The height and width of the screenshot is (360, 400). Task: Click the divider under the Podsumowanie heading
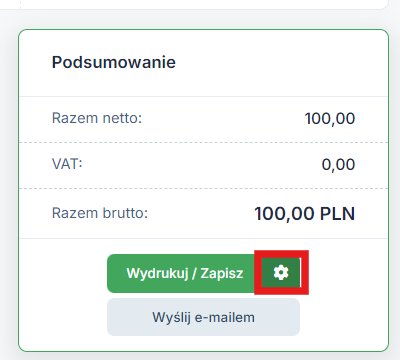click(x=203, y=97)
